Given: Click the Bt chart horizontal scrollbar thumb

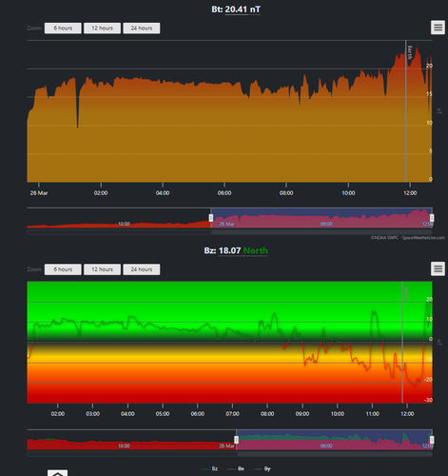Looking at the screenshot, I should pos(321,232).
